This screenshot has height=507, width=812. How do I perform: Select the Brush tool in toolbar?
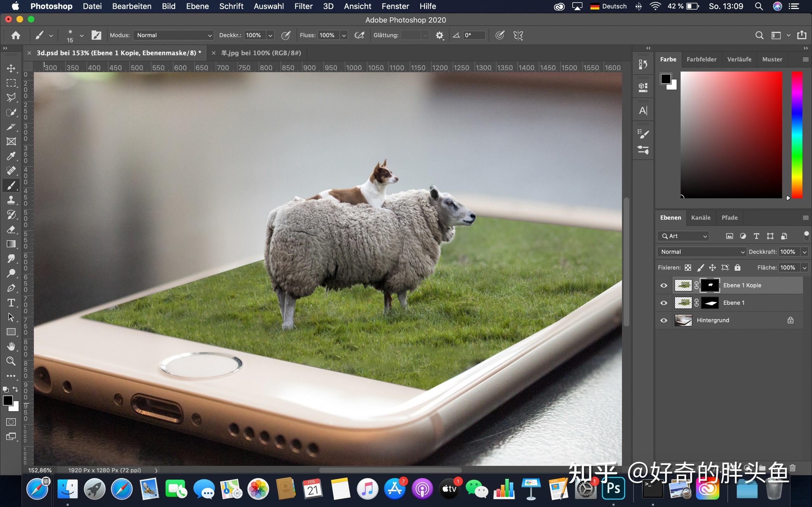coord(10,186)
